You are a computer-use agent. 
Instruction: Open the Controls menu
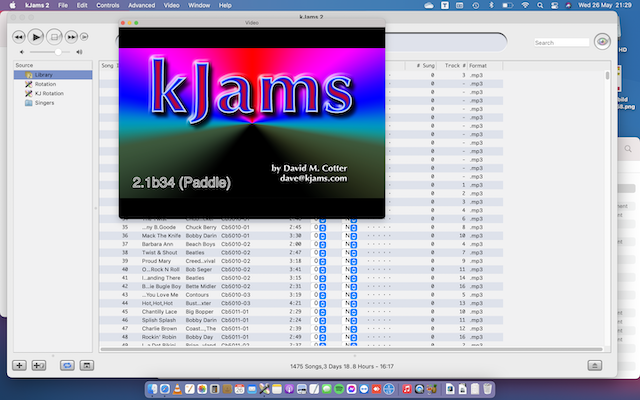tap(108, 5)
